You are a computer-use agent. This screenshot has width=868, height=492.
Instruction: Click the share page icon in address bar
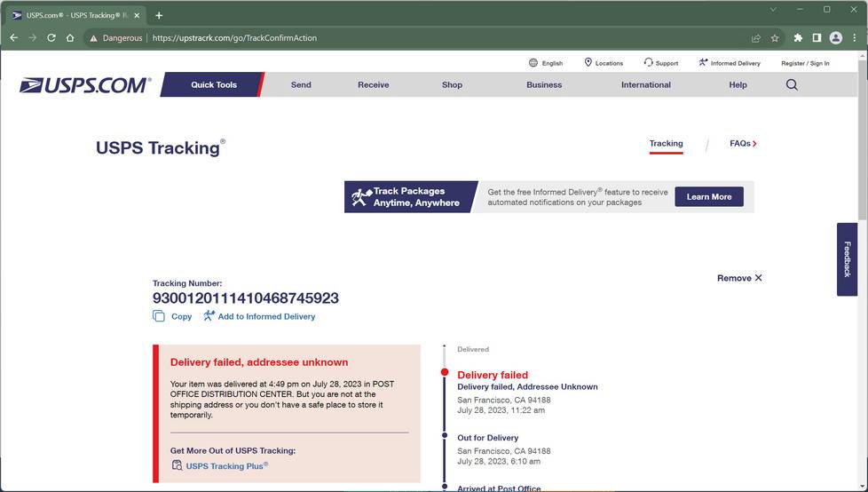pyautogui.click(x=755, y=38)
